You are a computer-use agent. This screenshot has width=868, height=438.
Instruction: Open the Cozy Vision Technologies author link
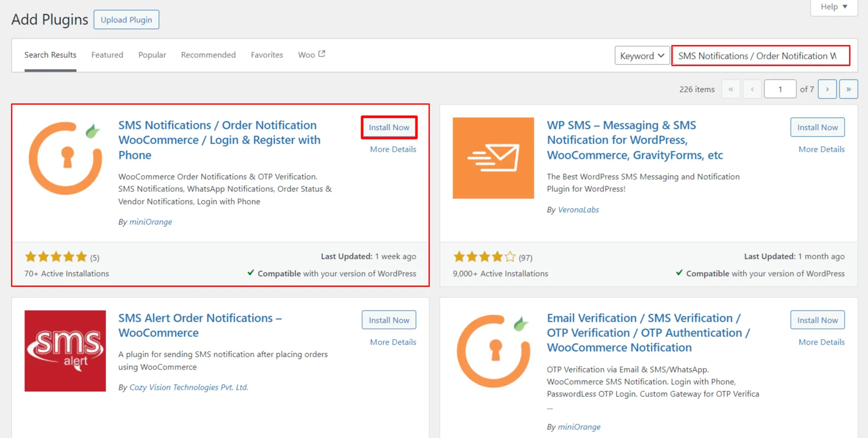[x=189, y=387]
